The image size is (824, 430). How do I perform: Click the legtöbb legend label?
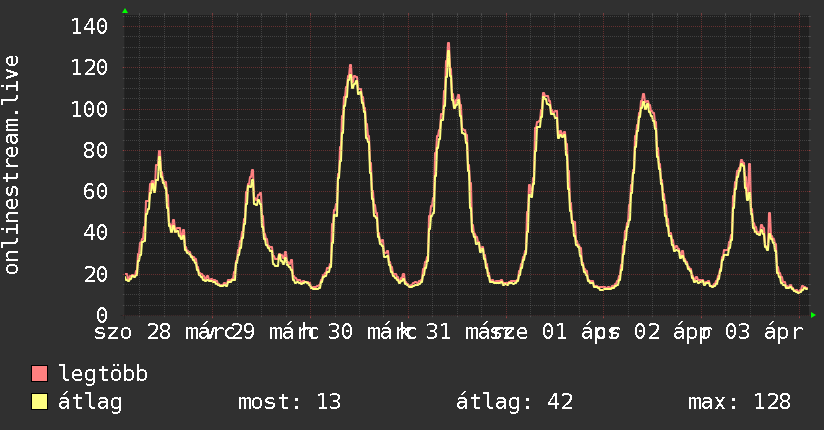point(103,374)
